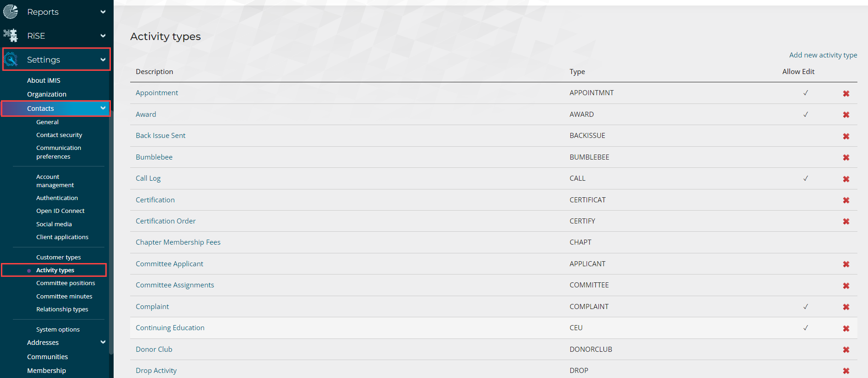This screenshot has height=378, width=868.
Task: Open the Continuing Education activity type
Action: point(170,328)
